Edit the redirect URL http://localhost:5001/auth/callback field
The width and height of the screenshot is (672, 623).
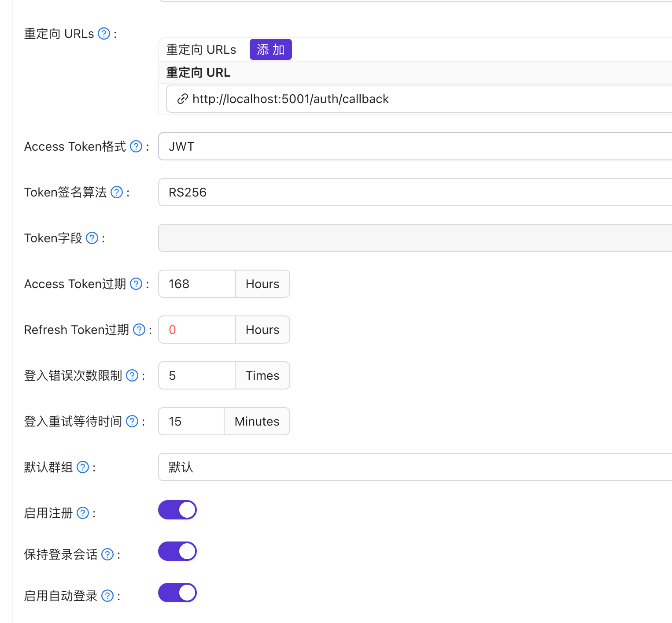[x=419, y=99]
